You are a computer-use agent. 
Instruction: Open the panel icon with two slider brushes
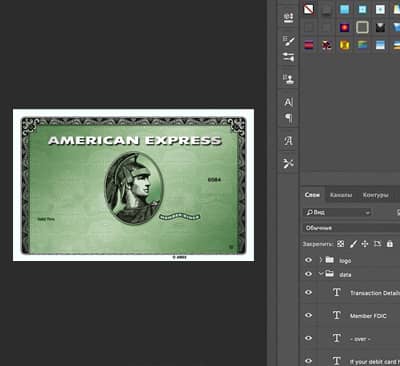(x=288, y=57)
